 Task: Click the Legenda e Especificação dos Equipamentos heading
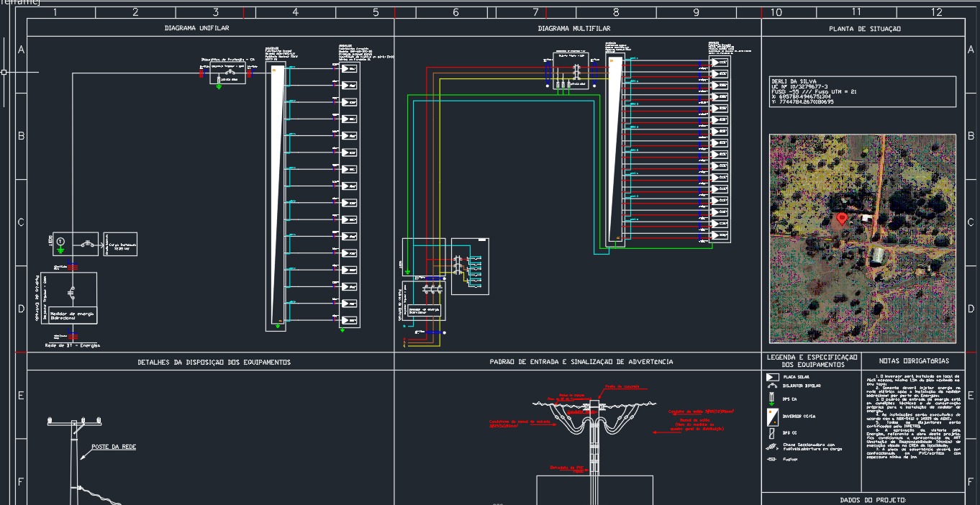(x=811, y=361)
